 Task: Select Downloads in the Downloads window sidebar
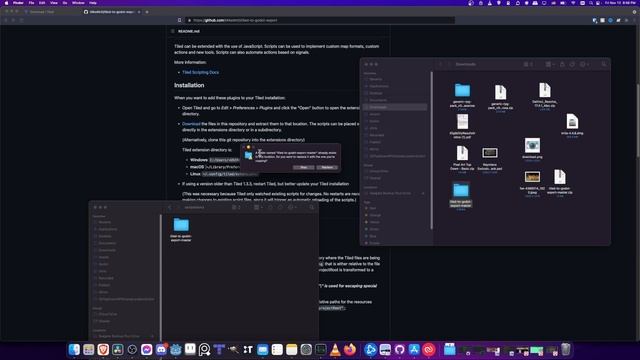point(394,107)
